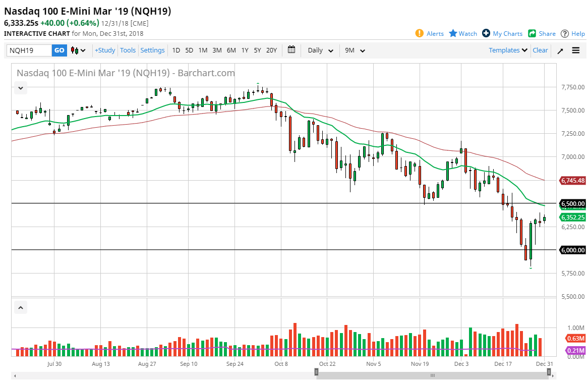Open the 9M time span dropdown
588x383 pixels.
(x=355, y=50)
